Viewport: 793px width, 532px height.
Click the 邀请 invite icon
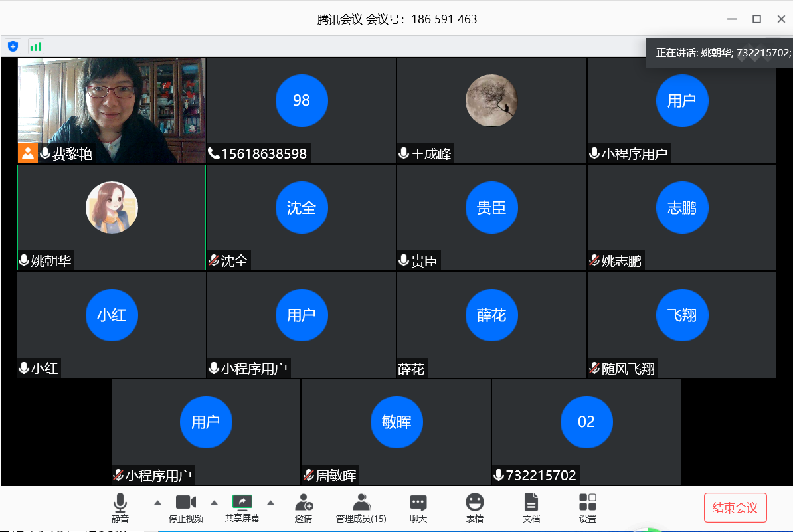point(304,503)
